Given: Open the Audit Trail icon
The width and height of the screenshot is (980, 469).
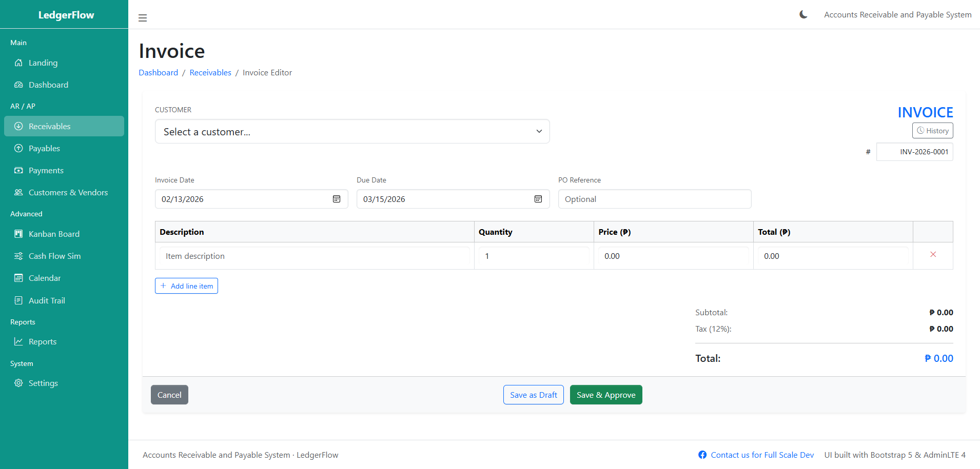Looking at the screenshot, I should [18, 300].
